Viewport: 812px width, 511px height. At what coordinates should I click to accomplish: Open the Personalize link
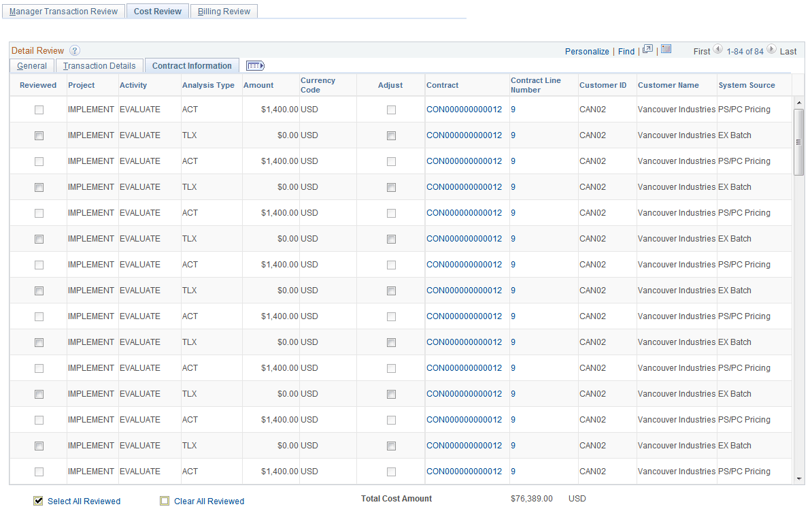click(587, 50)
